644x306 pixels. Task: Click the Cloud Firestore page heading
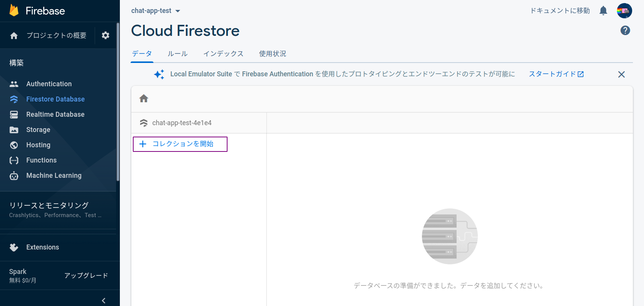(185, 31)
